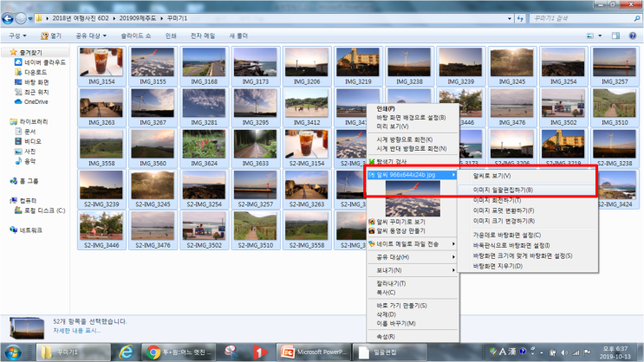Click the 꾸미기1 검색 search field
Image resolution: width=644 pixels, height=362 pixels.
point(582,18)
